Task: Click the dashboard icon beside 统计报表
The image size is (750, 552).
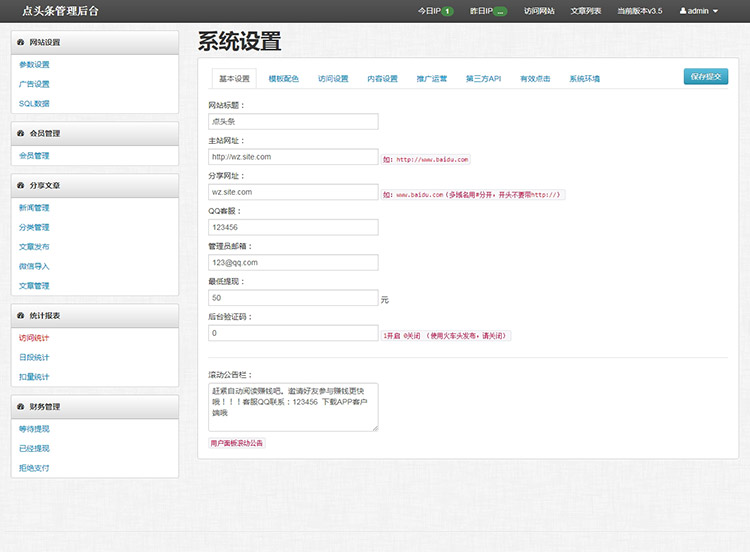Action: pos(21,315)
